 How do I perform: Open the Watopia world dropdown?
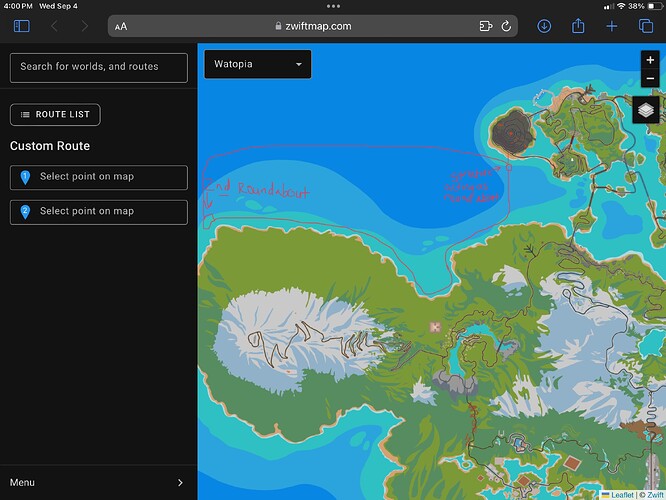coord(257,64)
